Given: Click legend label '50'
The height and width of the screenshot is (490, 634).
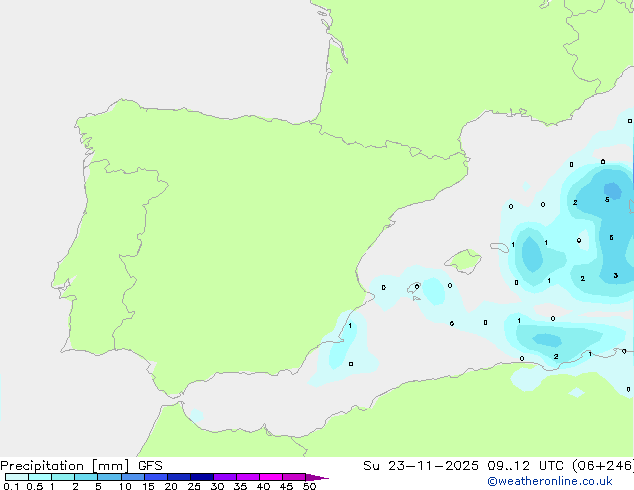Looking at the screenshot, I should [x=309, y=486].
